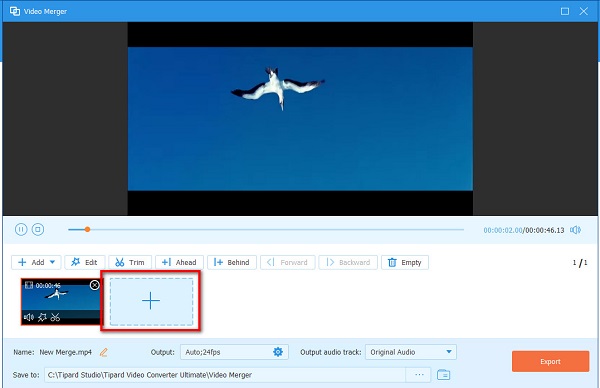Remove the clip with its X icon

pos(95,285)
